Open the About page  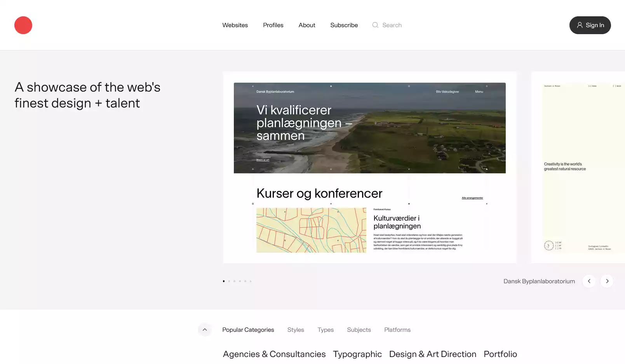coord(307,25)
